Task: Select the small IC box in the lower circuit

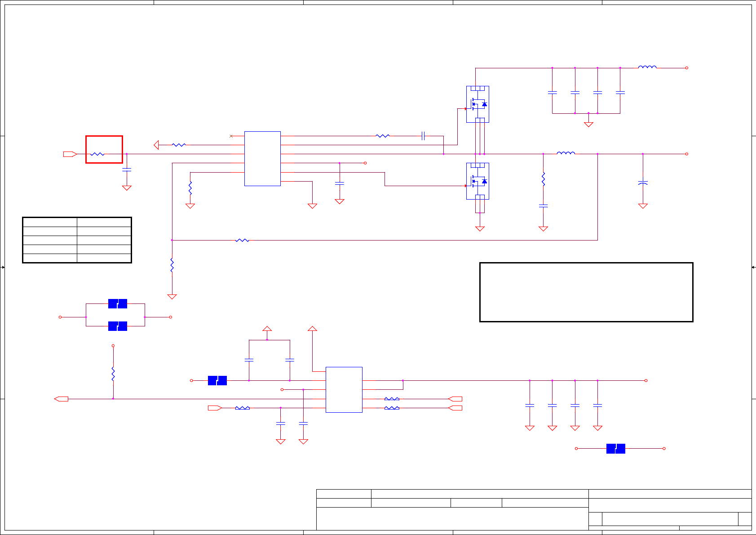Action: pyautogui.click(x=344, y=390)
